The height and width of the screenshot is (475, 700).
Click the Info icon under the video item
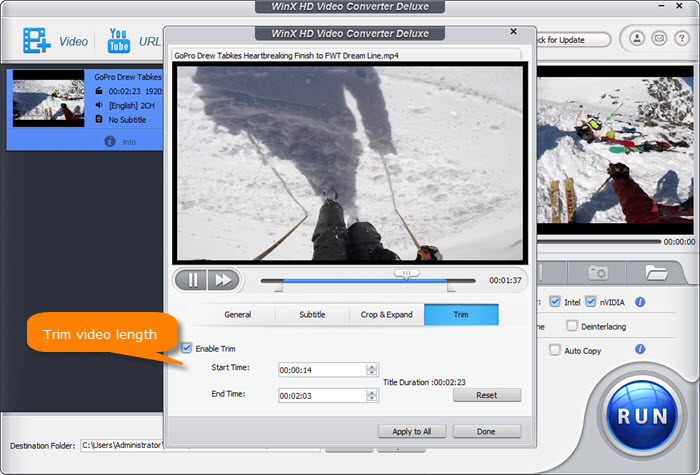[x=110, y=142]
